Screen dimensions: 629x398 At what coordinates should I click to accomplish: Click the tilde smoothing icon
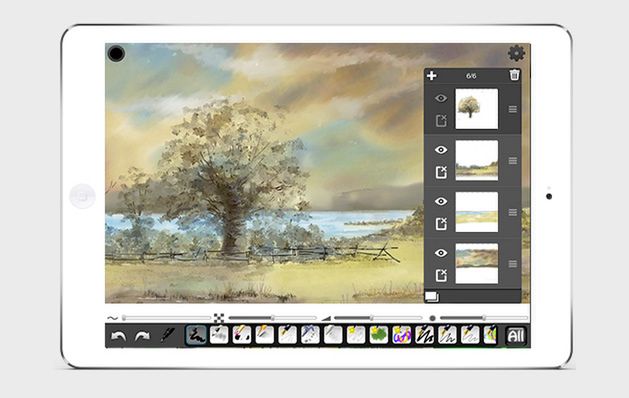[x=113, y=318]
